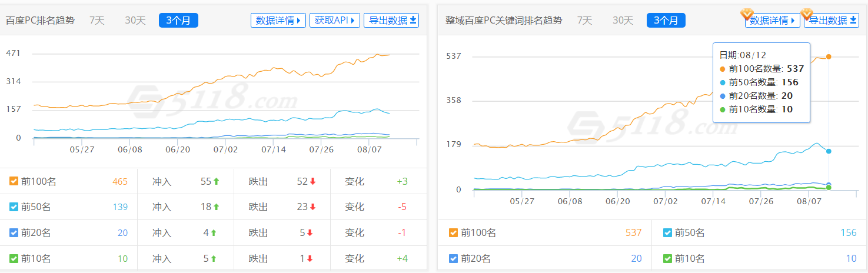Click -1 change value
868x273 pixels.
402,232
